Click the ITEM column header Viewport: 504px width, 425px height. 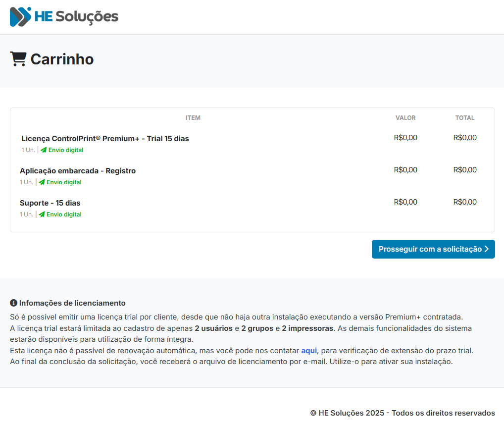(x=193, y=118)
